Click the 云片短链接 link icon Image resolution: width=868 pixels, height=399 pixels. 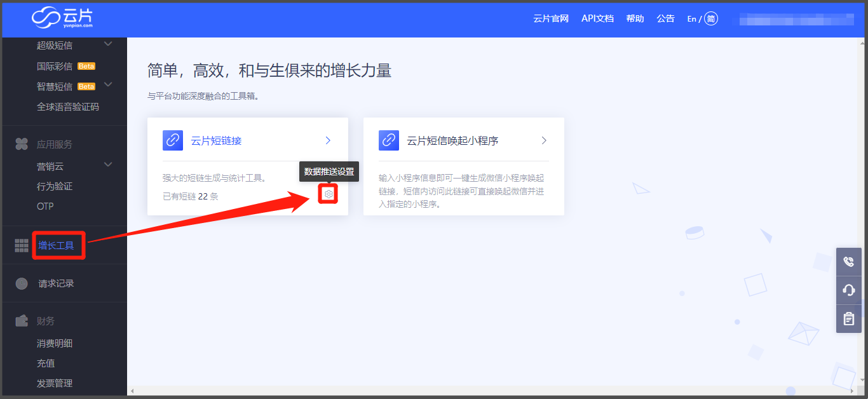click(x=173, y=140)
